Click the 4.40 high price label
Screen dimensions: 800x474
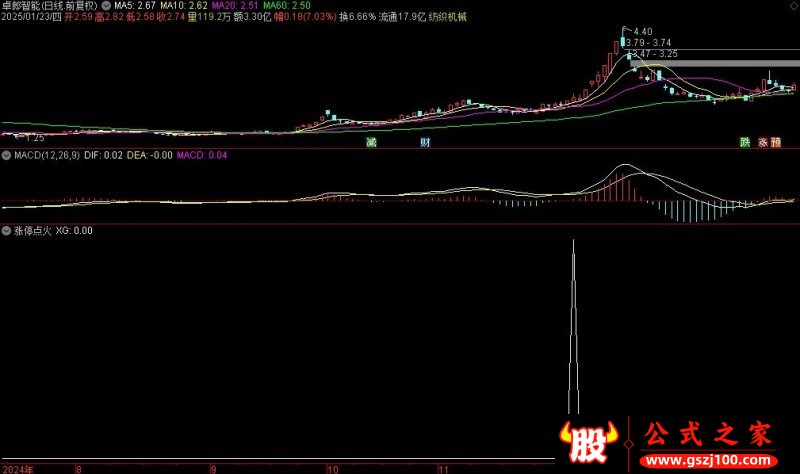(642, 32)
